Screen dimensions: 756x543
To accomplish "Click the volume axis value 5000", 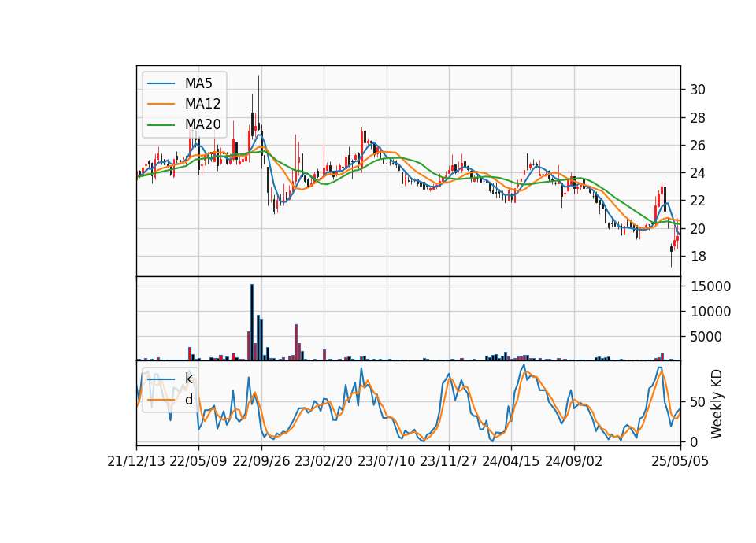I will [x=706, y=337].
